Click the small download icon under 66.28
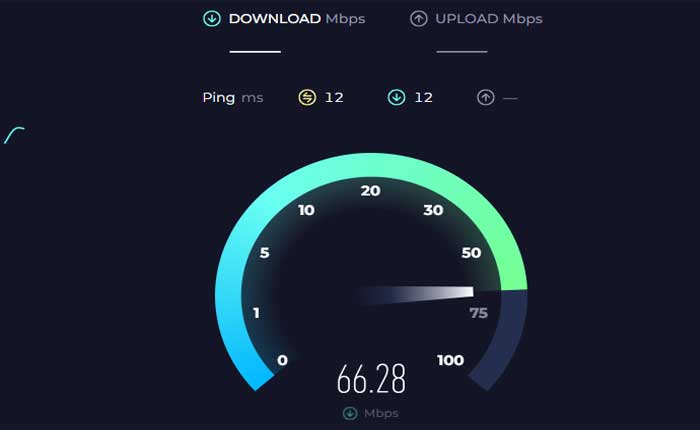 click(x=350, y=413)
